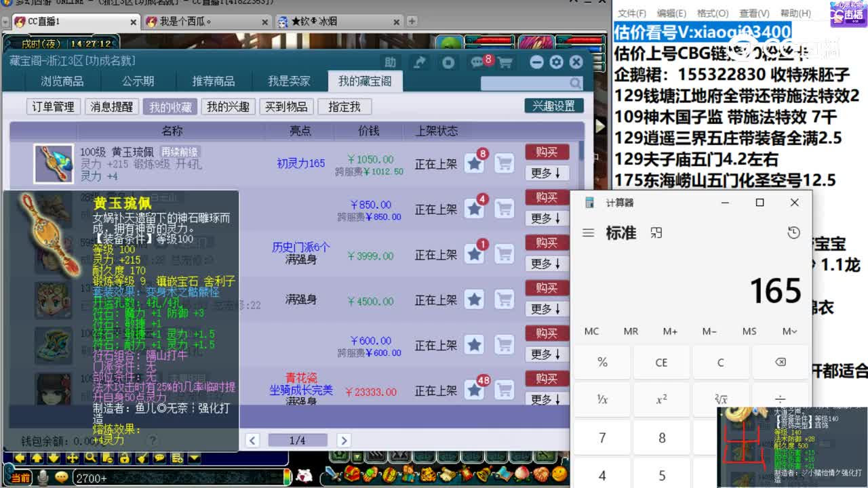868x488 pixels.
Task: Click the search magnifier in 藏宝阁 search box
Action: (575, 83)
